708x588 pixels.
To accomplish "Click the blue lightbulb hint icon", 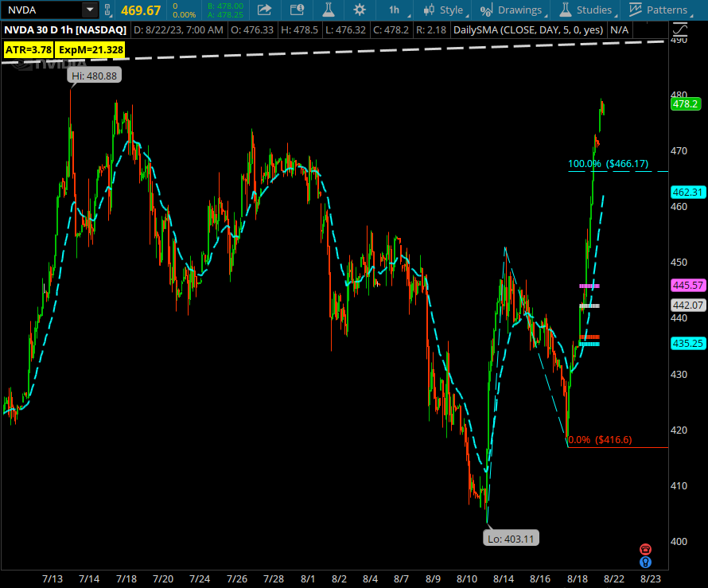I will pos(645,563).
